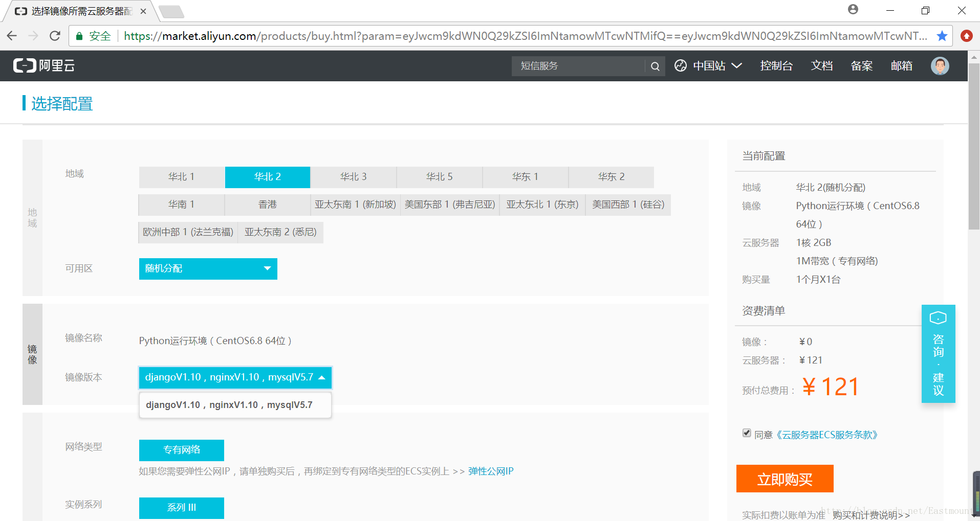The height and width of the screenshot is (521, 980).
Task: Select region 华北 2
Action: (268, 177)
